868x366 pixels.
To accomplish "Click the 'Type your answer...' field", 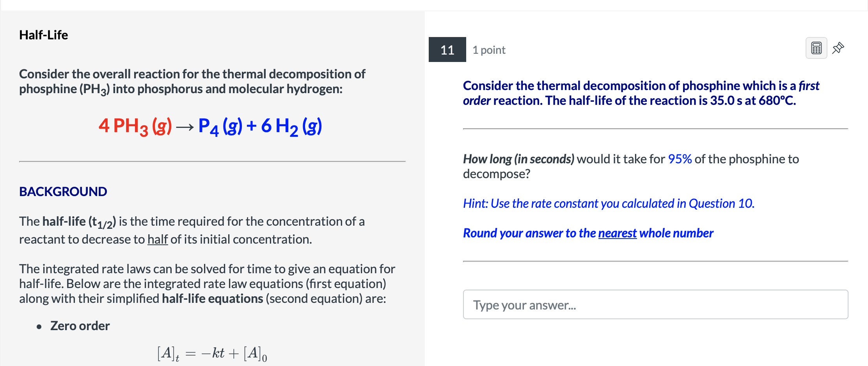I will click(x=655, y=304).
